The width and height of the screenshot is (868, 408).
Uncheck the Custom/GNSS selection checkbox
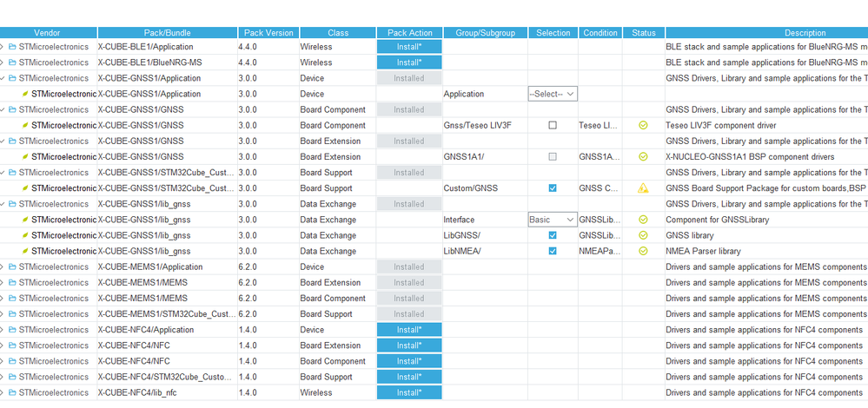click(553, 188)
